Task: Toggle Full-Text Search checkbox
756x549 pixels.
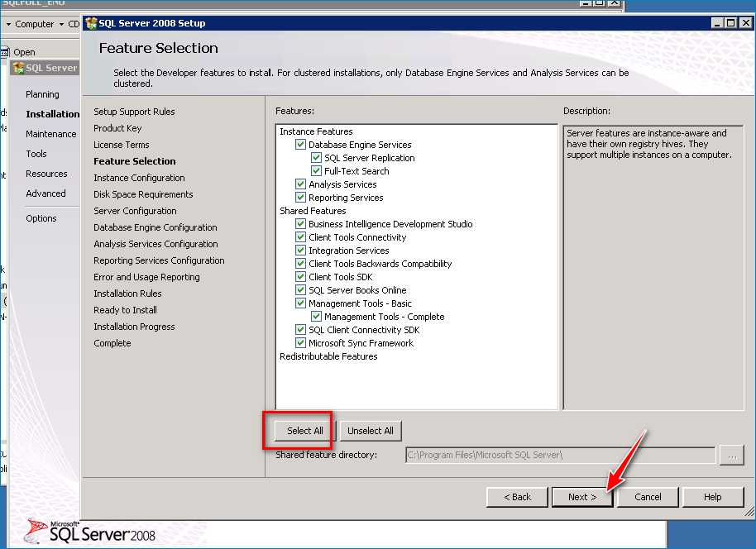Action: [x=316, y=170]
